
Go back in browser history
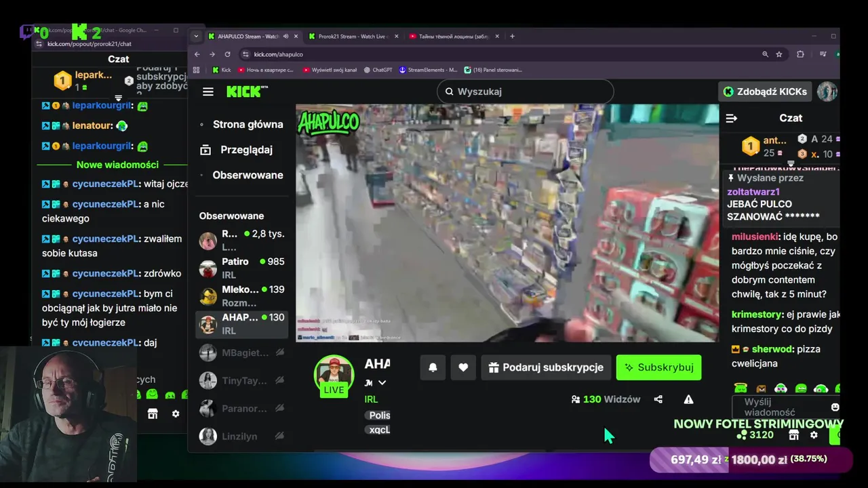coord(197,54)
